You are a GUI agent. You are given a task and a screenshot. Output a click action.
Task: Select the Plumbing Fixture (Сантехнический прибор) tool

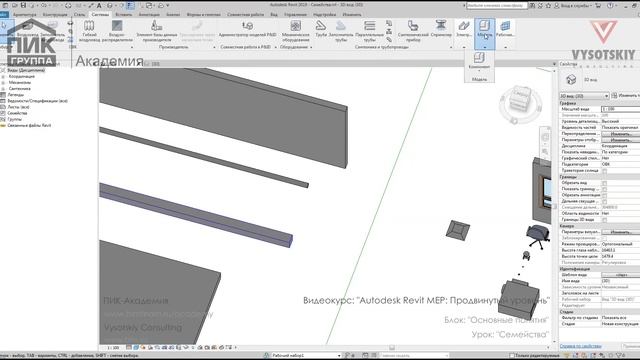click(x=413, y=31)
